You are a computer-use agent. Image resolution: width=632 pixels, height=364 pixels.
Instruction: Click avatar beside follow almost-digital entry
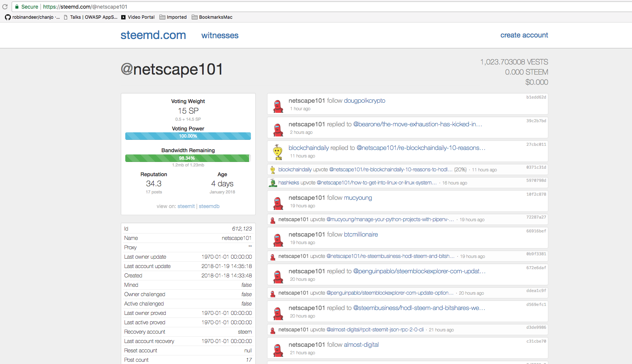(x=278, y=350)
